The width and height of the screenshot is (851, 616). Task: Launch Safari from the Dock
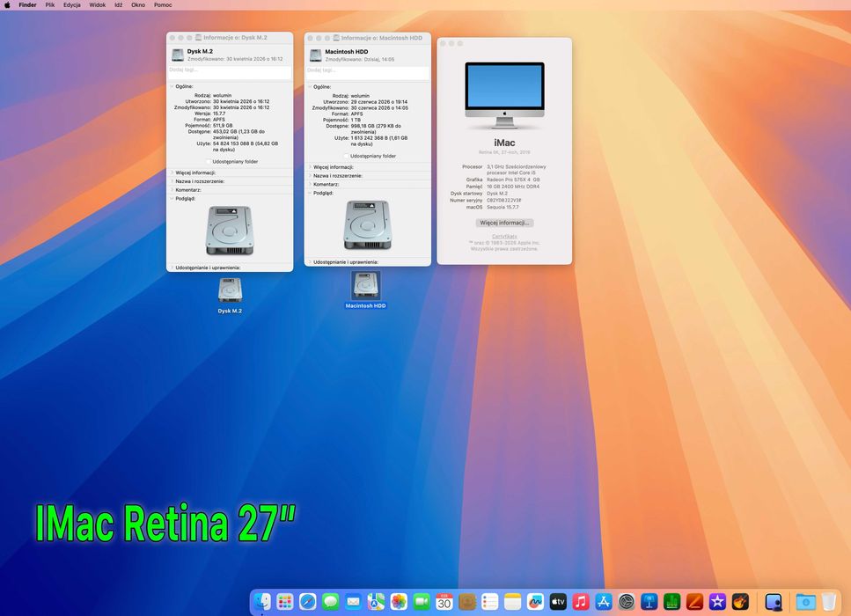coord(308,601)
